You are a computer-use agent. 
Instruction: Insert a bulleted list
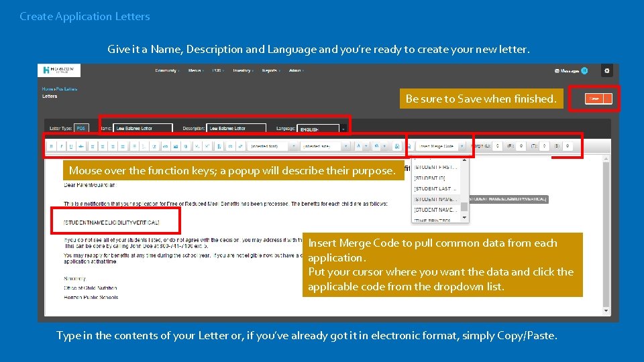click(134, 146)
